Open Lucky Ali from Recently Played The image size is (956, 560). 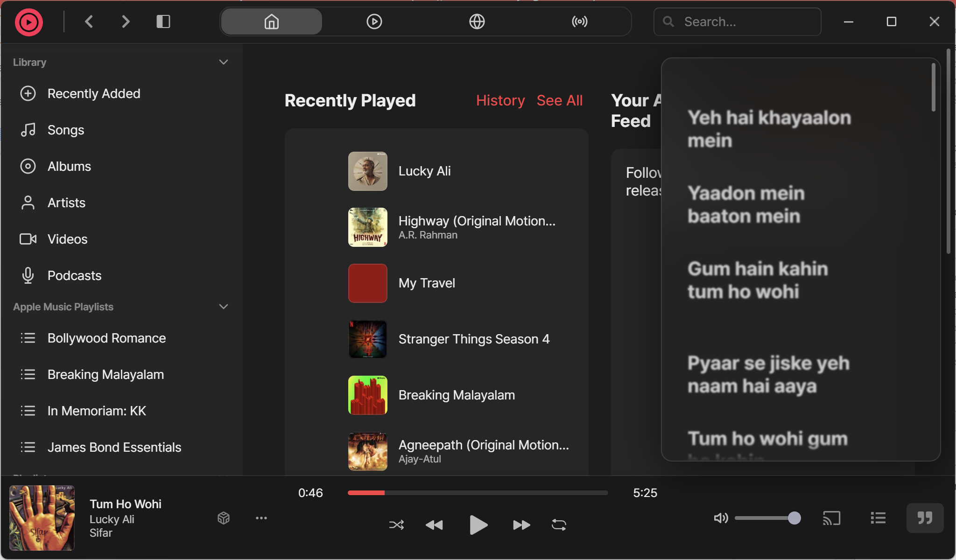(424, 171)
